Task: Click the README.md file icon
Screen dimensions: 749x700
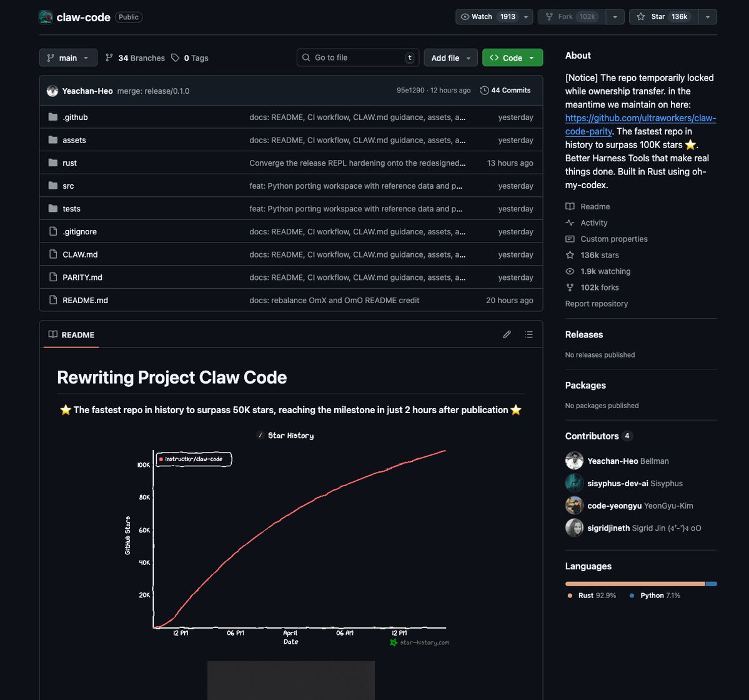Action: point(53,300)
